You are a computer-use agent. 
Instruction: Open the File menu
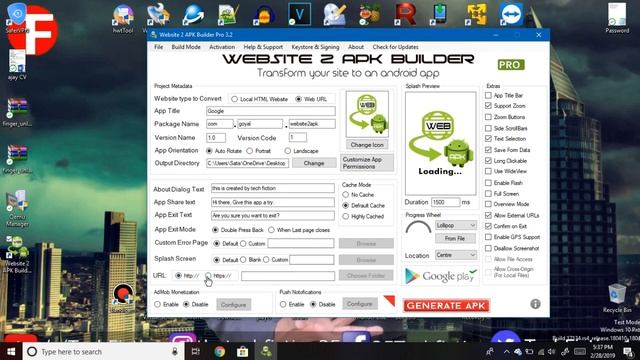[x=158, y=47]
